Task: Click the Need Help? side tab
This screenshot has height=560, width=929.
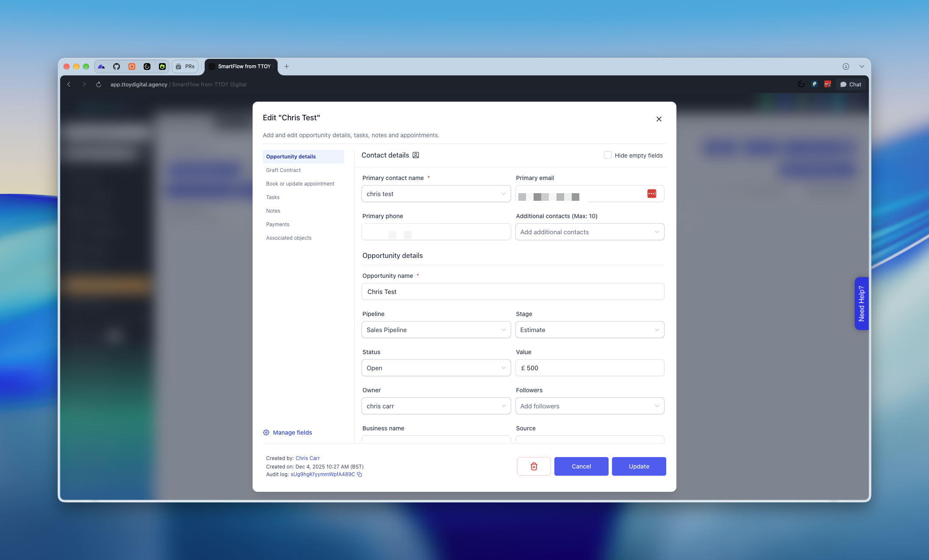Action: (862, 303)
